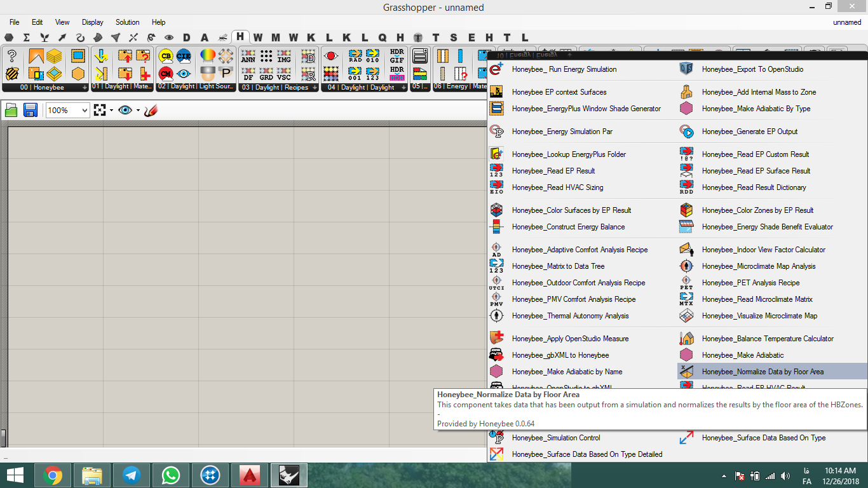The height and width of the screenshot is (488, 868).
Task: Click the RAD daylight icon
Action: coord(355,56)
